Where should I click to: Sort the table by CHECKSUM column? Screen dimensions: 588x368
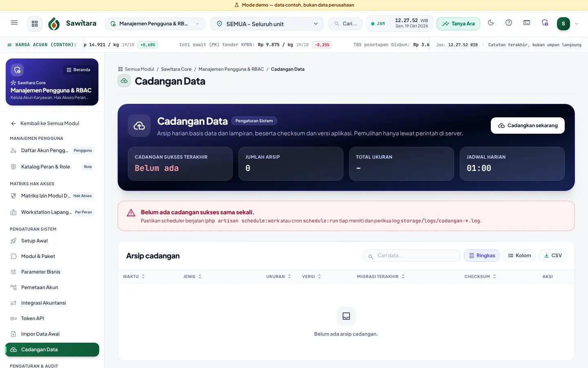[x=480, y=277]
